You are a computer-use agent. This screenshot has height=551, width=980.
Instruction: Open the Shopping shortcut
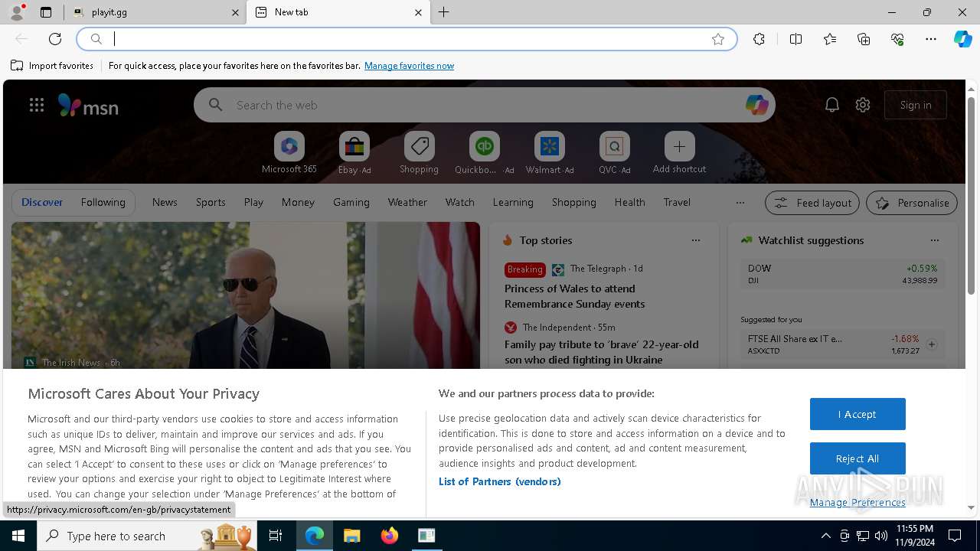pos(420,153)
